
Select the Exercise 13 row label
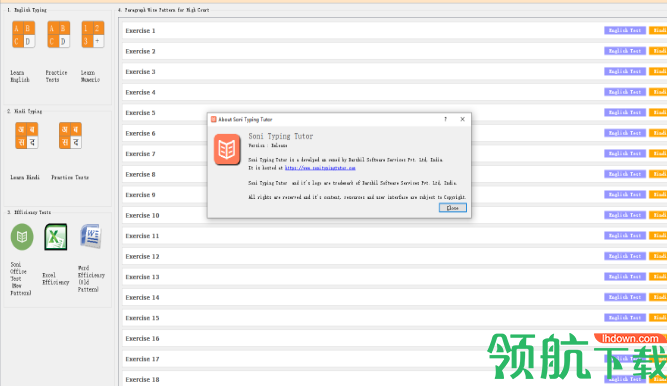coord(142,277)
